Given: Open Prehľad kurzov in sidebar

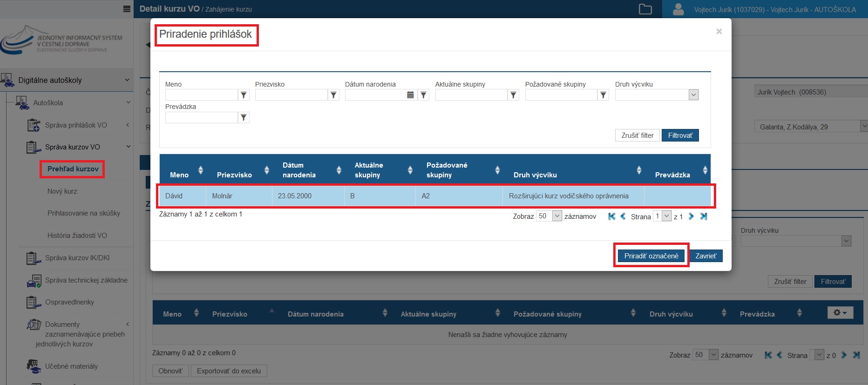Looking at the screenshot, I should [73, 169].
